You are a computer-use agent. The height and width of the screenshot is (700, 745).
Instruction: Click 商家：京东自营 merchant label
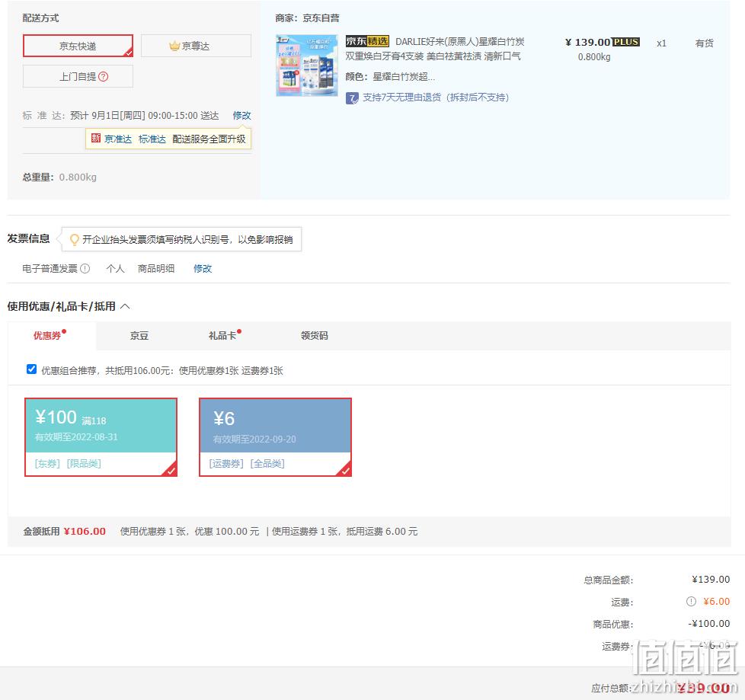(308, 18)
